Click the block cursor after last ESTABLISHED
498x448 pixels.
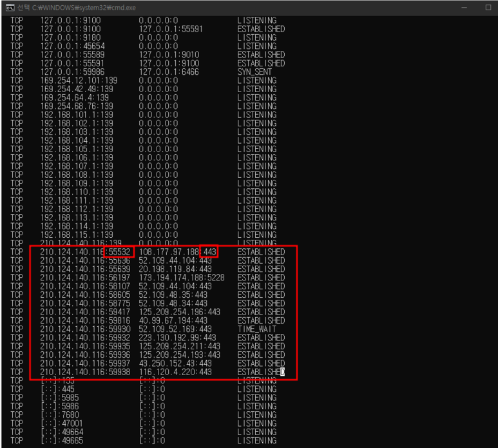click(x=282, y=372)
